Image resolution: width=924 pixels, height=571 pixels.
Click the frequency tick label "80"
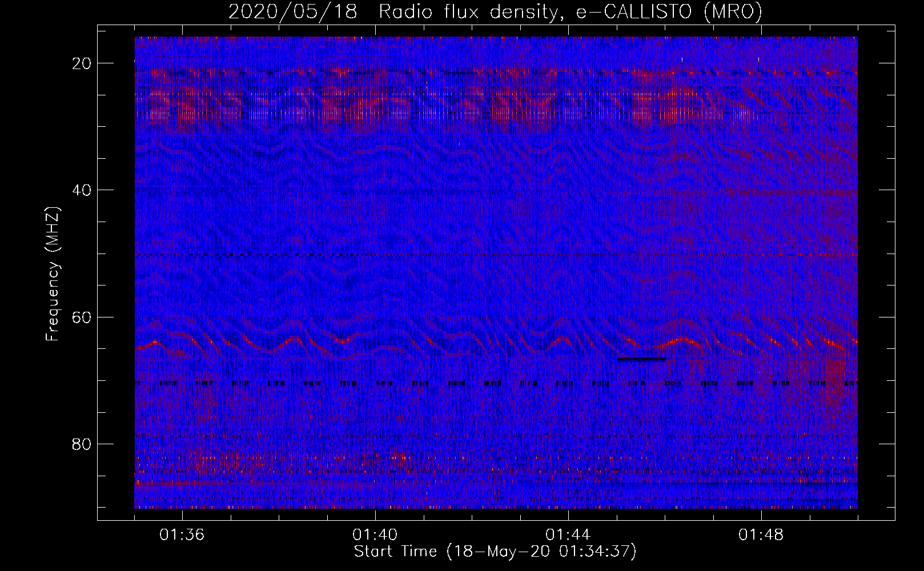point(82,444)
